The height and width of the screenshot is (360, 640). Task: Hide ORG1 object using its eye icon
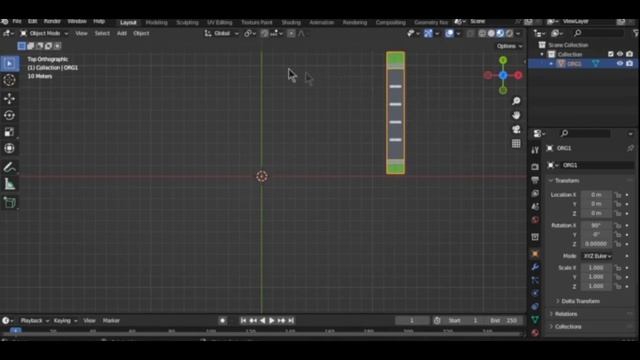click(x=620, y=63)
